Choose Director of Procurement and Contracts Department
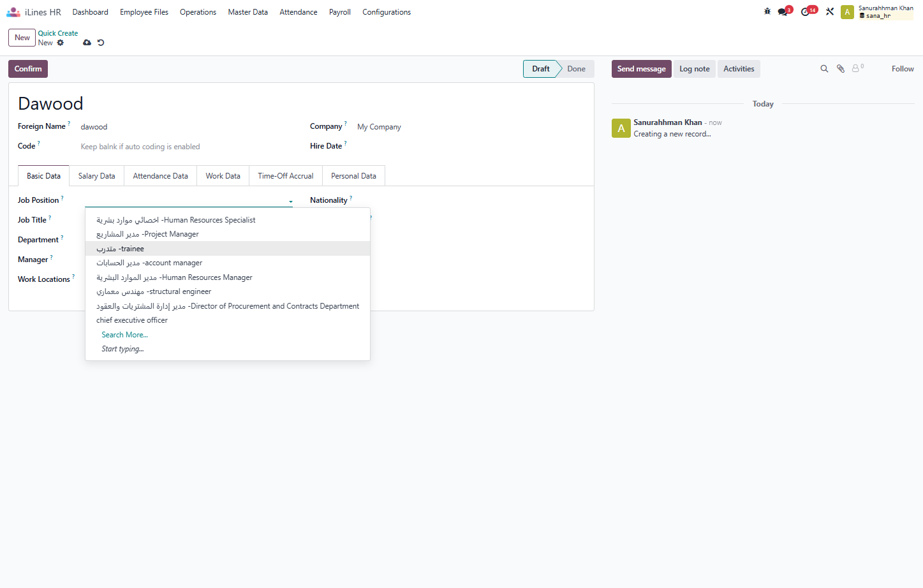 [228, 306]
